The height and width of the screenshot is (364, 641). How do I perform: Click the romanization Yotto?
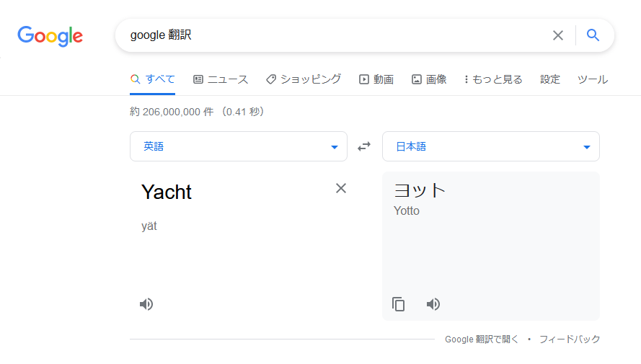tap(407, 210)
